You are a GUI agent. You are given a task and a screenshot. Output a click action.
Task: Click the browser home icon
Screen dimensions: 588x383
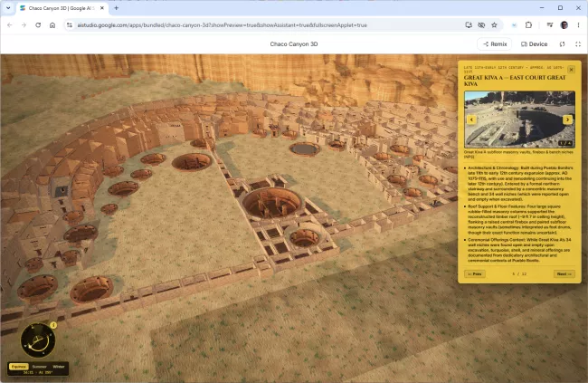pyautogui.click(x=52, y=25)
